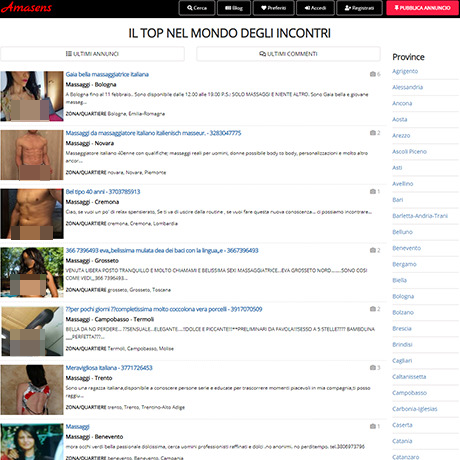
Task: Click the Registrati sign-up button
Action: pyautogui.click(x=359, y=8)
